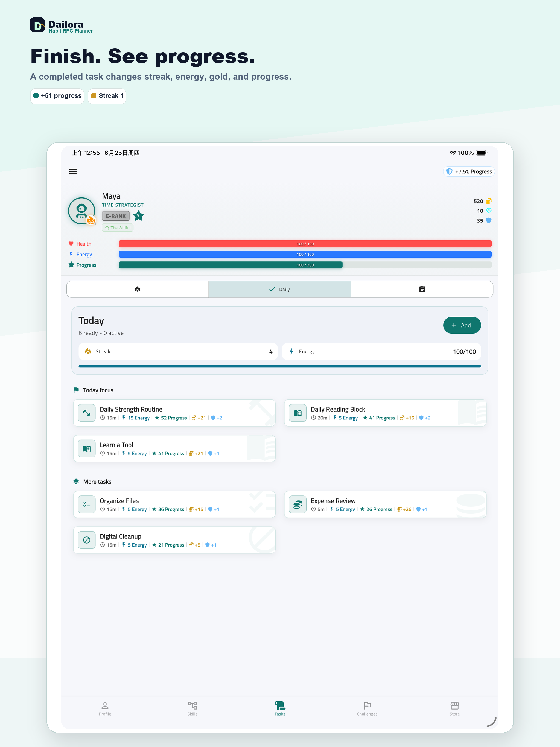Click the checklist icon on Organize Files

tap(87, 504)
